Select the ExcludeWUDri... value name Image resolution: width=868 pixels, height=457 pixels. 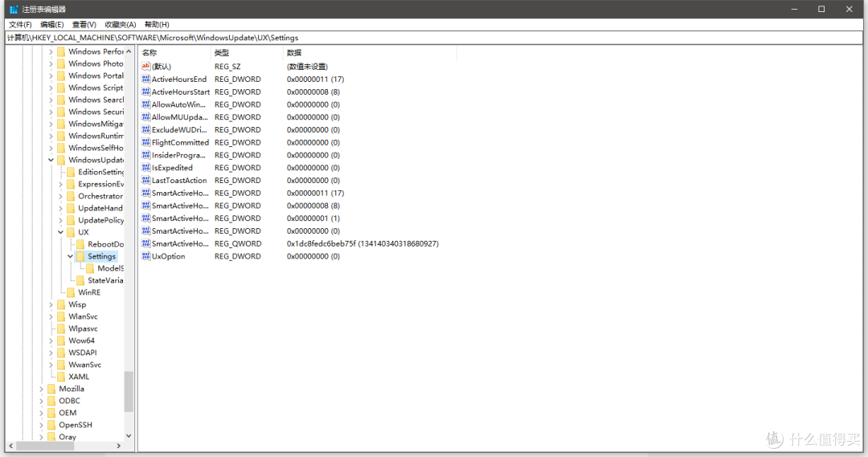(x=179, y=130)
